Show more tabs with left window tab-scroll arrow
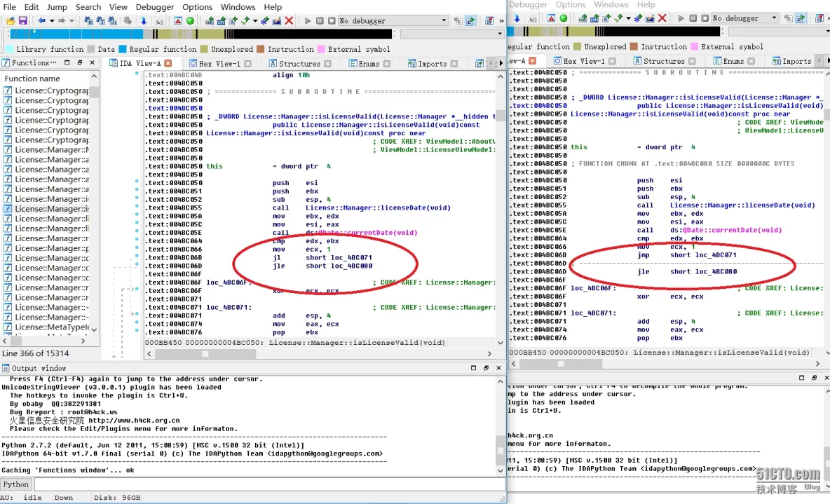 (501, 64)
